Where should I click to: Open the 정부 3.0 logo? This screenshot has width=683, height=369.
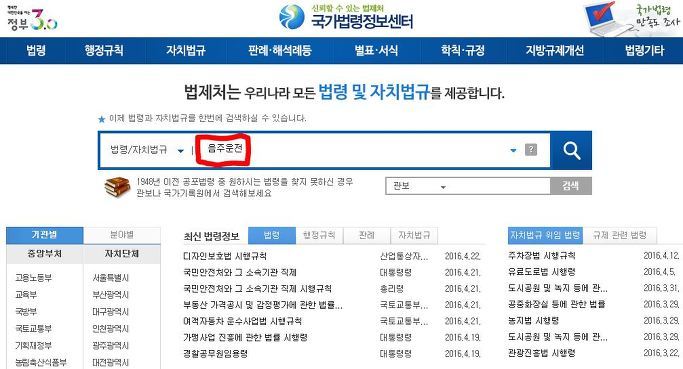click(31, 19)
